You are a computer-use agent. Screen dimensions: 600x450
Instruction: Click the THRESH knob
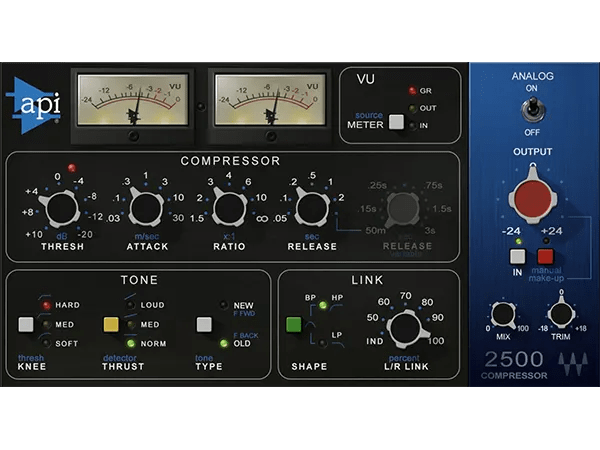pyautogui.click(x=62, y=209)
